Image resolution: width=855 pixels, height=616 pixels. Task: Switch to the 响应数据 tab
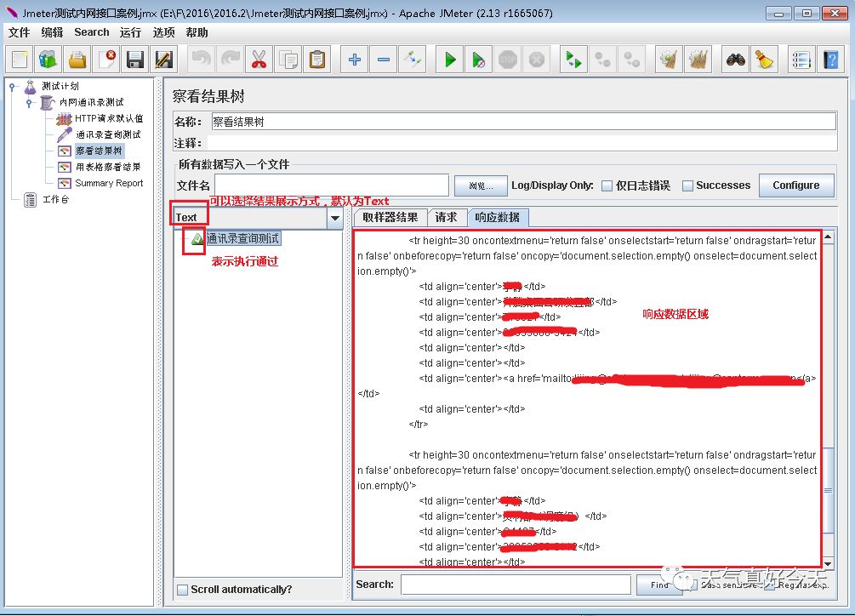pyautogui.click(x=498, y=218)
